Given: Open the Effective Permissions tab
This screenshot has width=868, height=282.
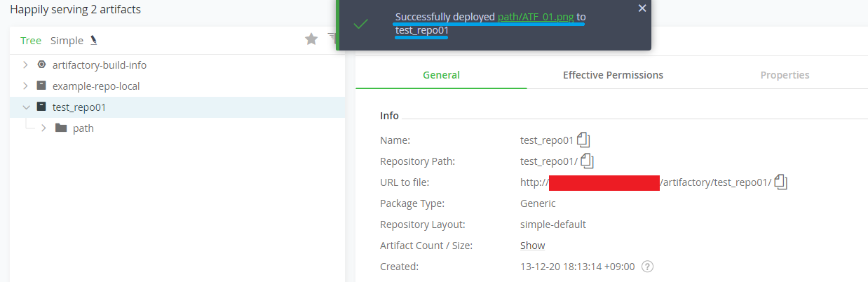Looking at the screenshot, I should 613,75.
